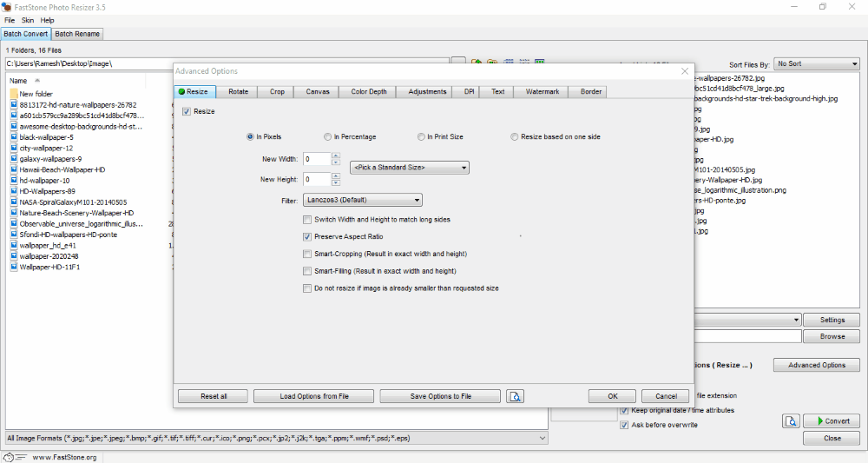Click the Close button in the main window
868x463 pixels.
point(832,438)
